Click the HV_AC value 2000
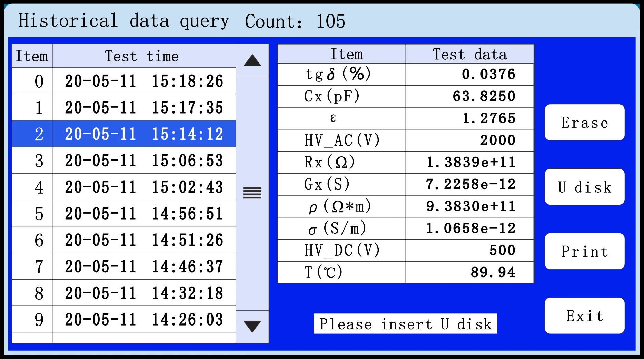Screen dimensions: 644x359 pos(469,140)
